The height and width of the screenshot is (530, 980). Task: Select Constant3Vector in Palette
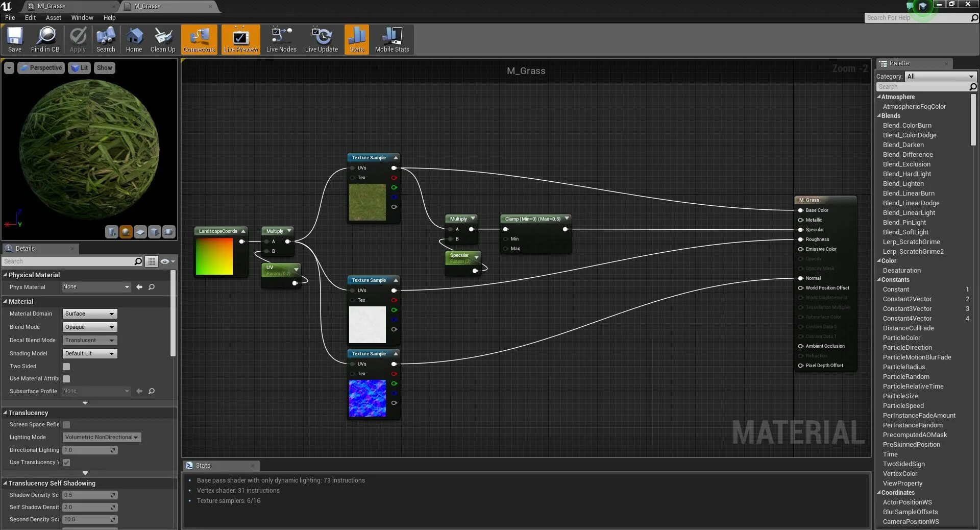pyautogui.click(x=907, y=309)
